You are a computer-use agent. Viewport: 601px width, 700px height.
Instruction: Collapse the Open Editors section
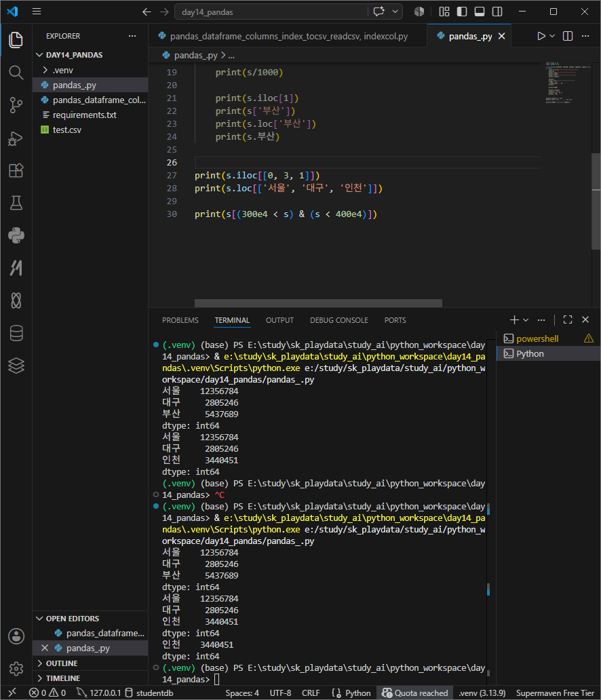coord(90,619)
